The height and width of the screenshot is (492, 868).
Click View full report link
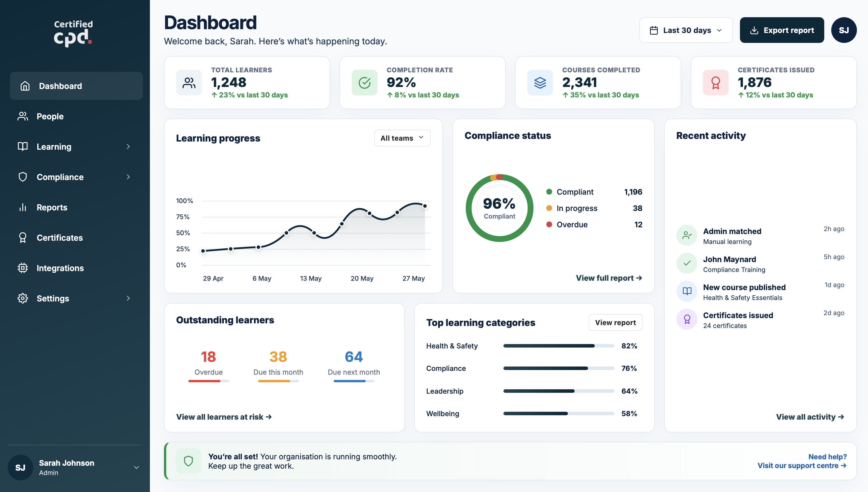[609, 278]
